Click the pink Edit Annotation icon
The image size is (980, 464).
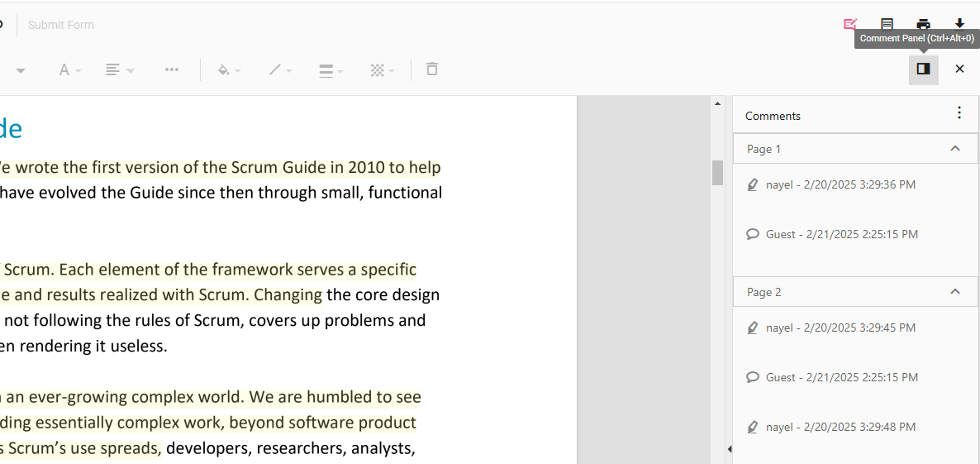[x=850, y=24]
